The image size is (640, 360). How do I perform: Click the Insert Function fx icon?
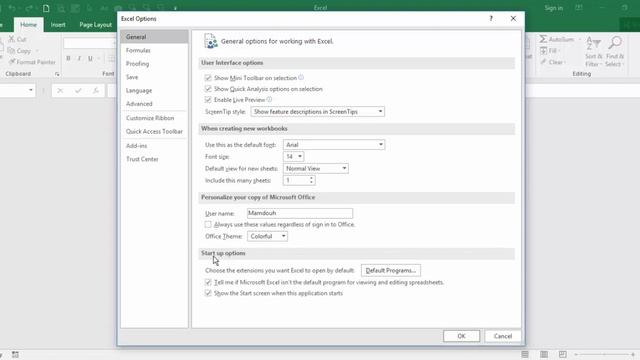point(96,91)
